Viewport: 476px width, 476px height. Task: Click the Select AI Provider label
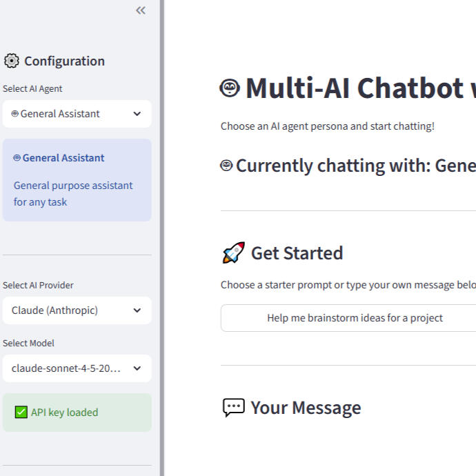[x=38, y=285]
